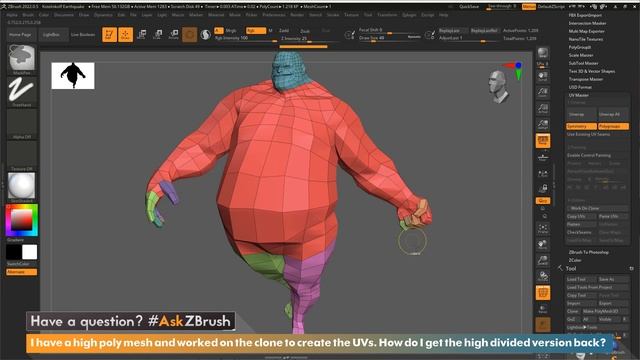
Task: Expand the SubTool Master section
Action: [583, 63]
